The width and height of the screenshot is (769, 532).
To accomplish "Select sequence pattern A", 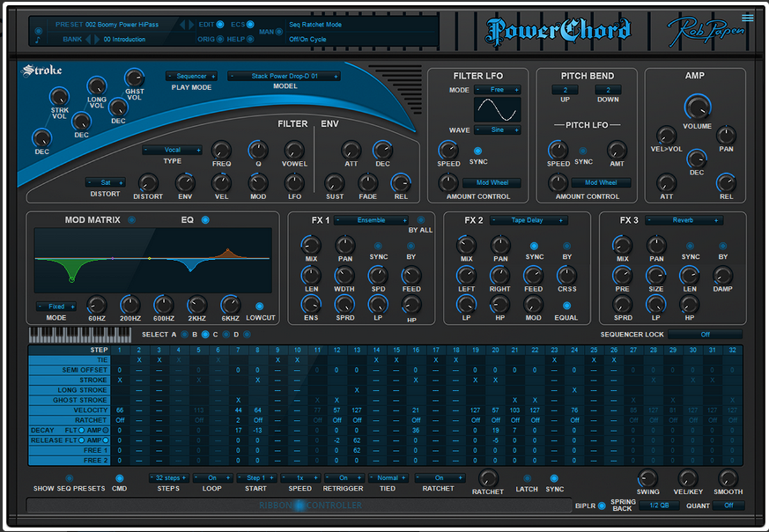I will (x=185, y=334).
